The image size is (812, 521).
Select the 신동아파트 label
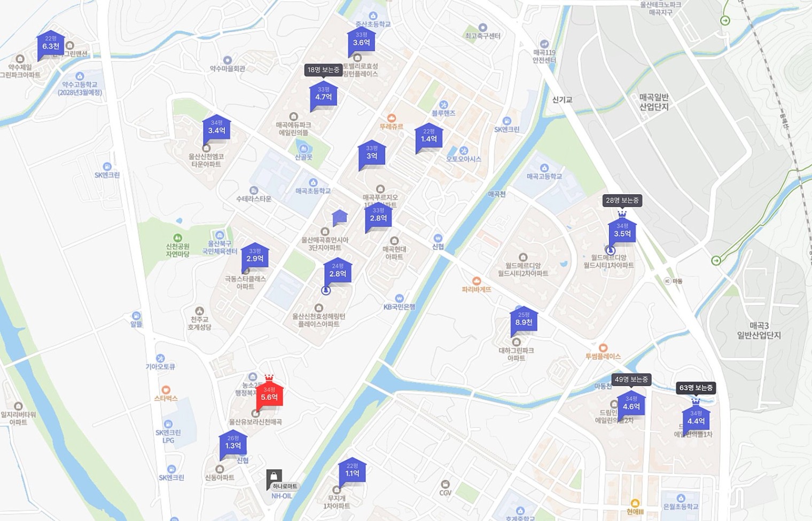(x=220, y=478)
